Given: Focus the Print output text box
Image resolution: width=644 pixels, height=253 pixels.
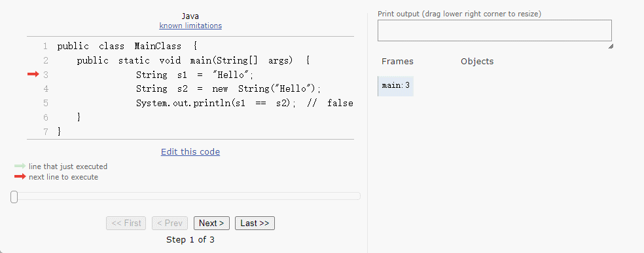Looking at the screenshot, I should 495,30.
